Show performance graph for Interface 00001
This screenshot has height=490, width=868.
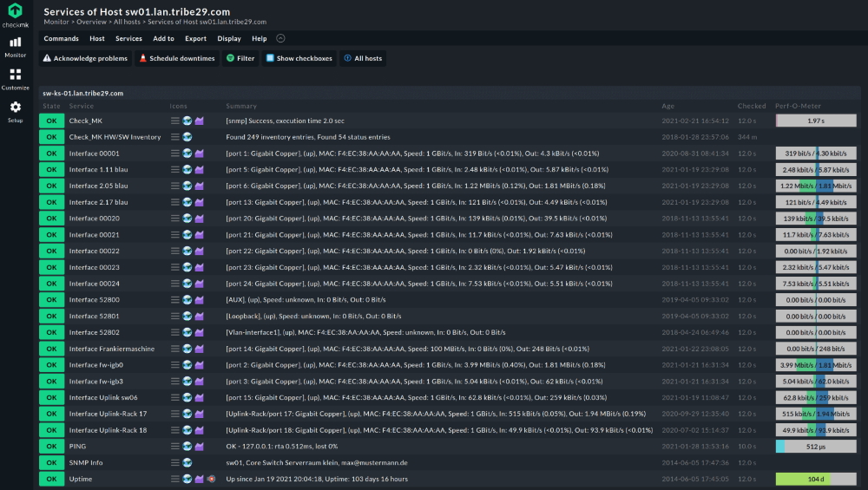tap(199, 154)
